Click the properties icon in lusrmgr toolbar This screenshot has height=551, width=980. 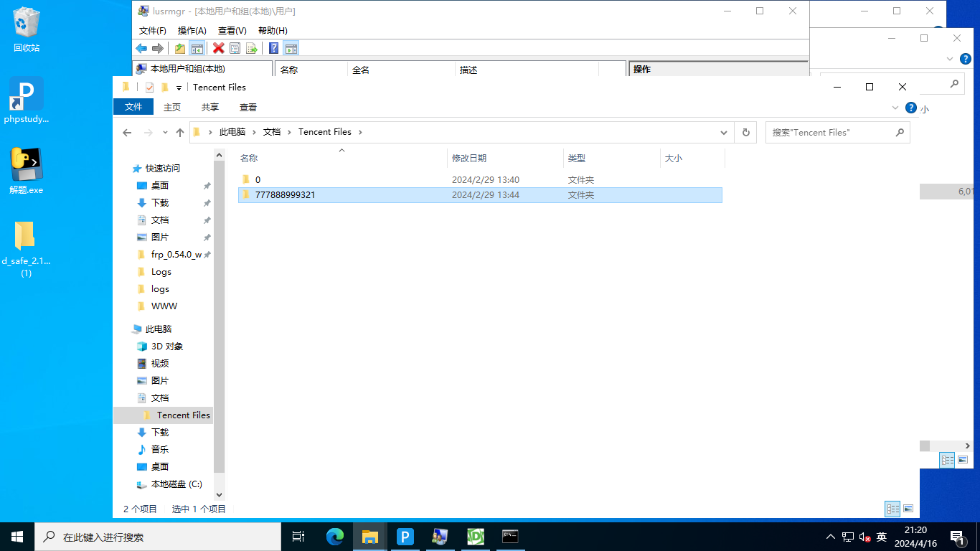coord(235,48)
